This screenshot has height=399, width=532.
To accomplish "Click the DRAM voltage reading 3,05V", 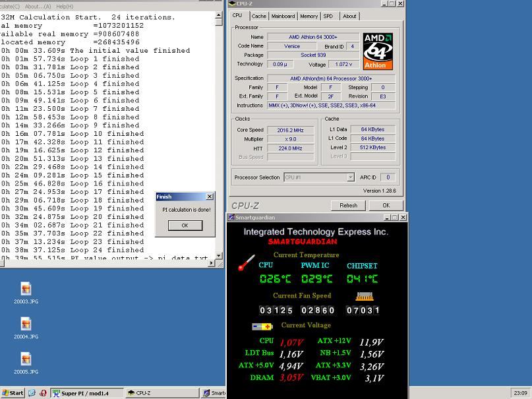I will coord(291,378).
